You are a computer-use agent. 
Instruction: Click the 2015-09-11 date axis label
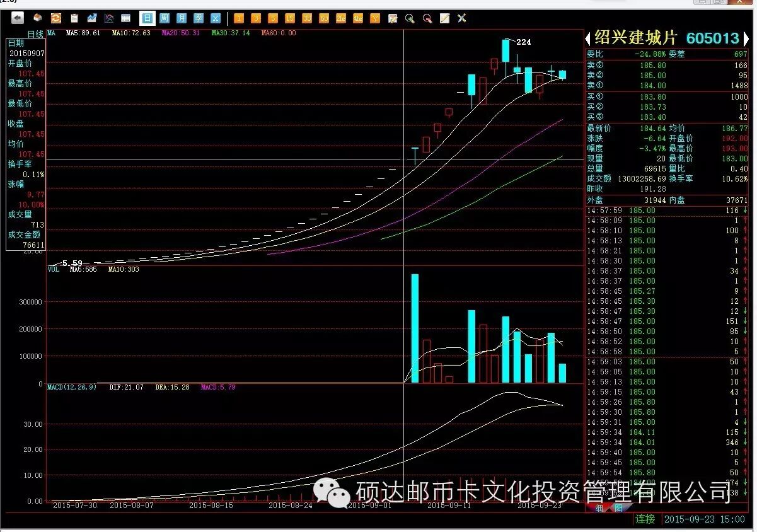coord(449,505)
